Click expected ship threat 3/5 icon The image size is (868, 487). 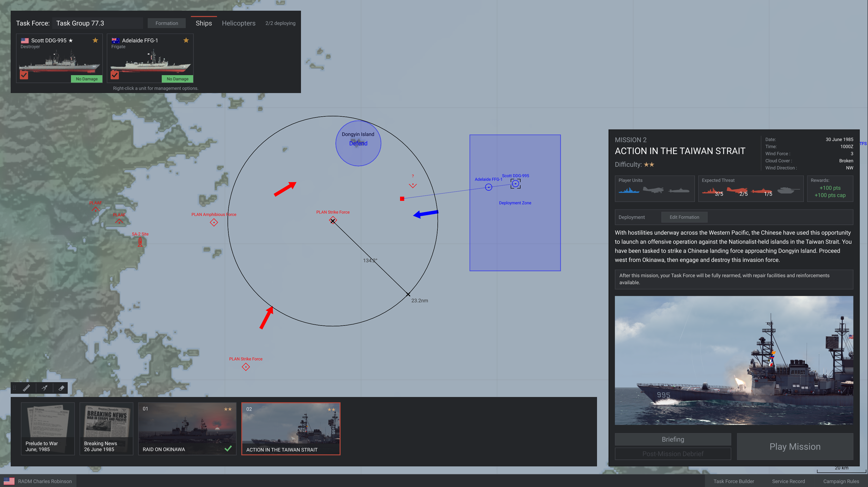(x=712, y=191)
